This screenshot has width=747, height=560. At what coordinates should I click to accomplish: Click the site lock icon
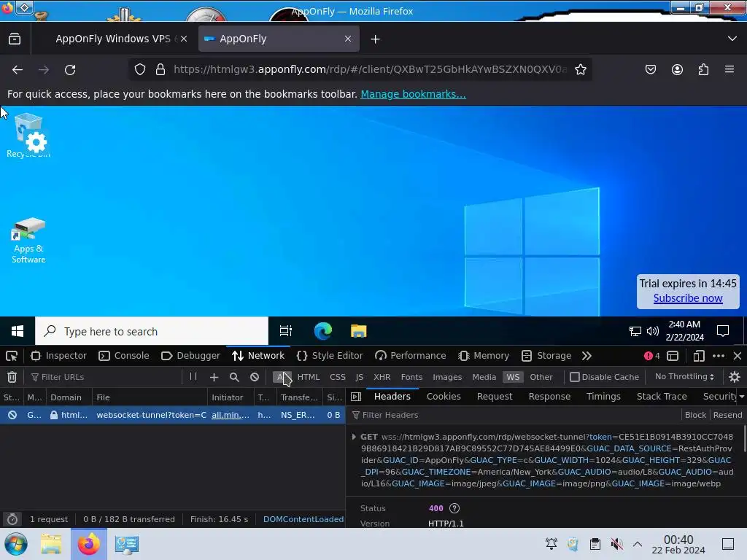160,69
